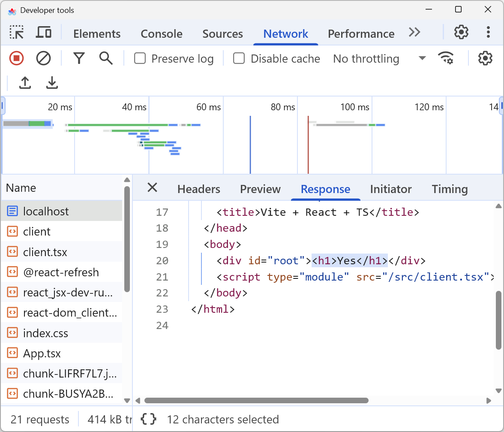504x432 pixels.
Task: Click response scroll right arrow
Action: [489, 401]
